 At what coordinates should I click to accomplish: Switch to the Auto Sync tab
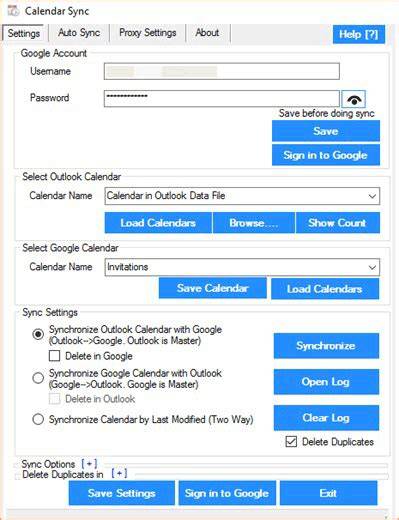coord(79,33)
